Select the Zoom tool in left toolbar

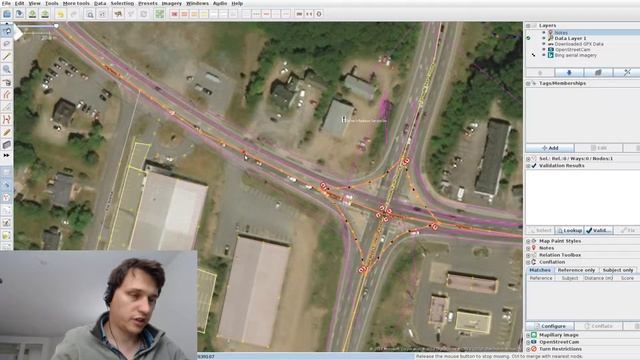click(7, 69)
